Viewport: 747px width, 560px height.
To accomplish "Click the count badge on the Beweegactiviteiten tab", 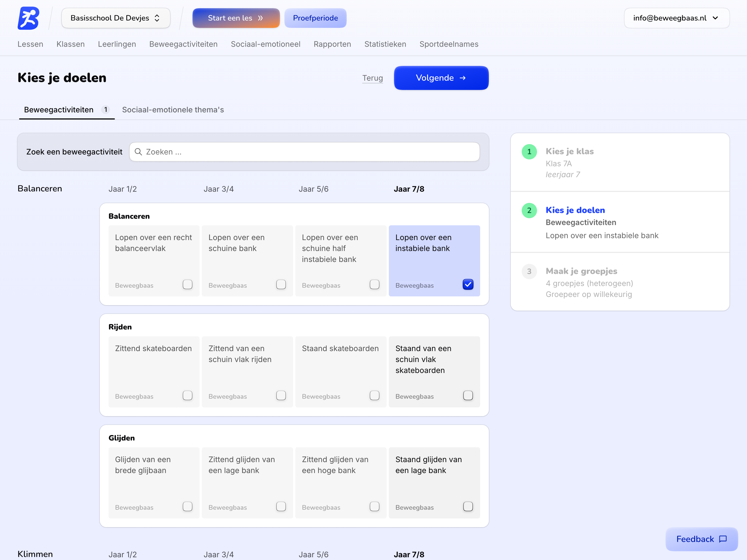I will [x=106, y=110].
